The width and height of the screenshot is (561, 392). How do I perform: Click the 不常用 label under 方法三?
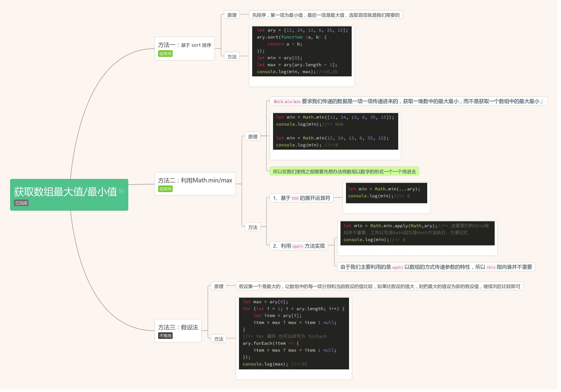pos(165,336)
